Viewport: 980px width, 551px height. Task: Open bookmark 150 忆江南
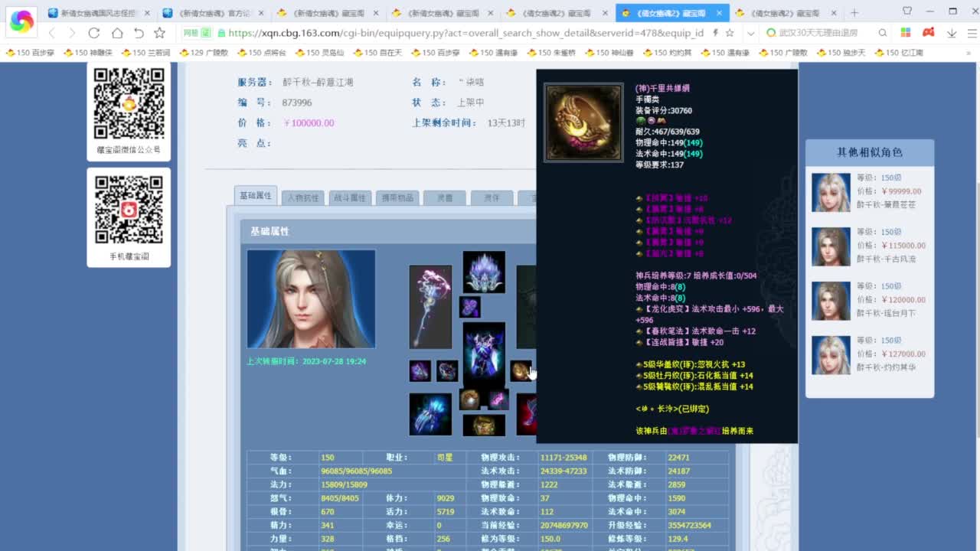[x=898, y=53]
